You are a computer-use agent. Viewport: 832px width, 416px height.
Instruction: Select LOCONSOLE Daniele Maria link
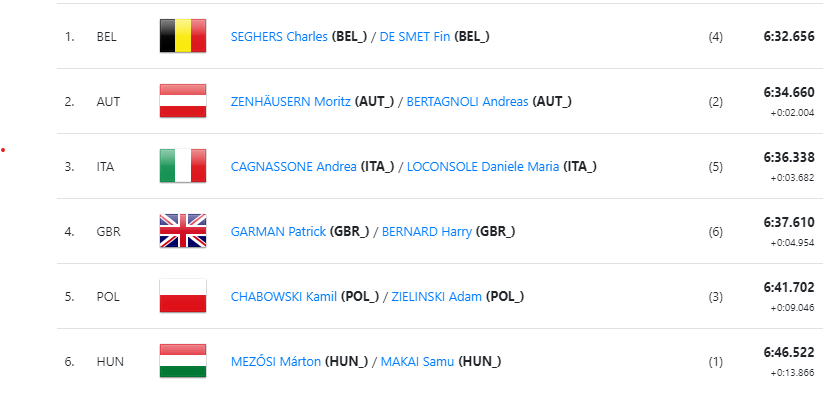(483, 167)
